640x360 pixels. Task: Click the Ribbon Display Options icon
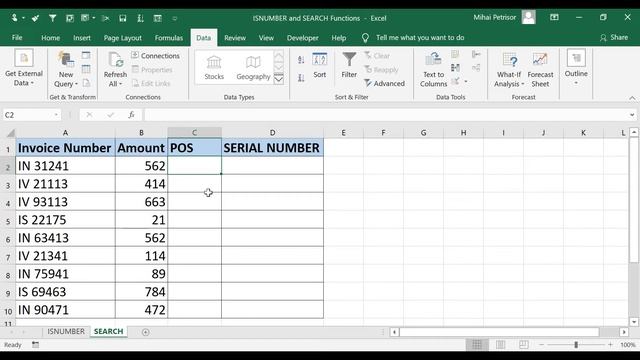coord(554,18)
